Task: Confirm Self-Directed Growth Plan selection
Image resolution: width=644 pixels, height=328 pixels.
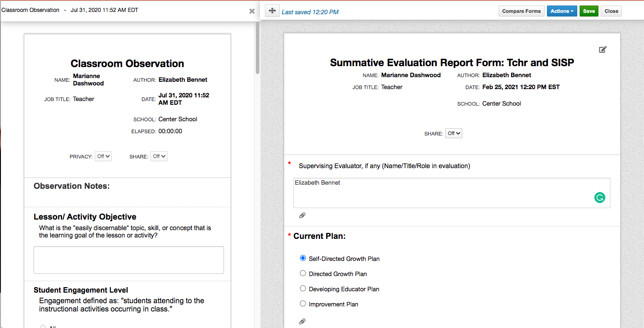Action: (x=303, y=258)
